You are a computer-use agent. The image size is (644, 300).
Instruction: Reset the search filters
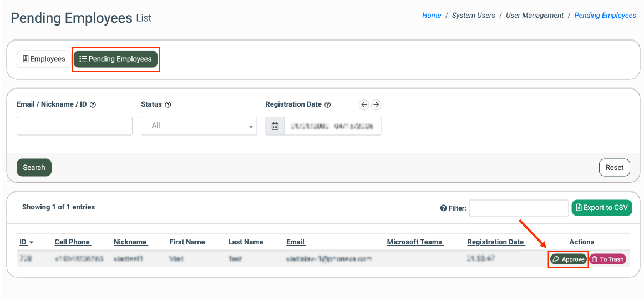pyautogui.click(x=614, y=167)
